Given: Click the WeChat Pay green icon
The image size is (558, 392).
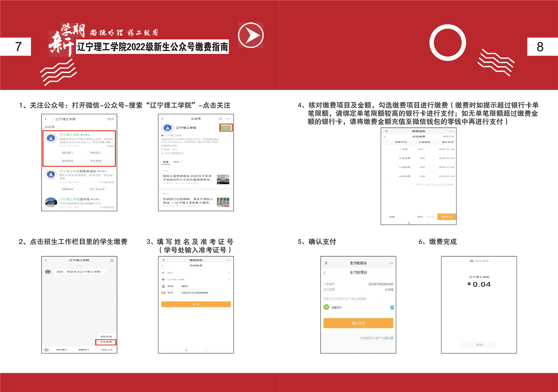Looking at the screenshot, I should [326, 307].
